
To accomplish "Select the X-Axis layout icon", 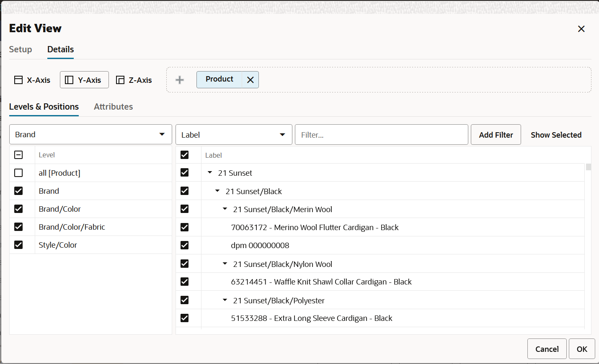I will point(18,80).
